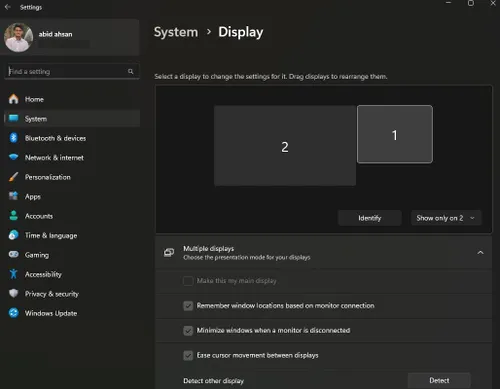This screenshot has height=389, width=500.
Task: Click the Bluetooth icon in sidebar
Action: pyautogui.click(x=13, y=138)
